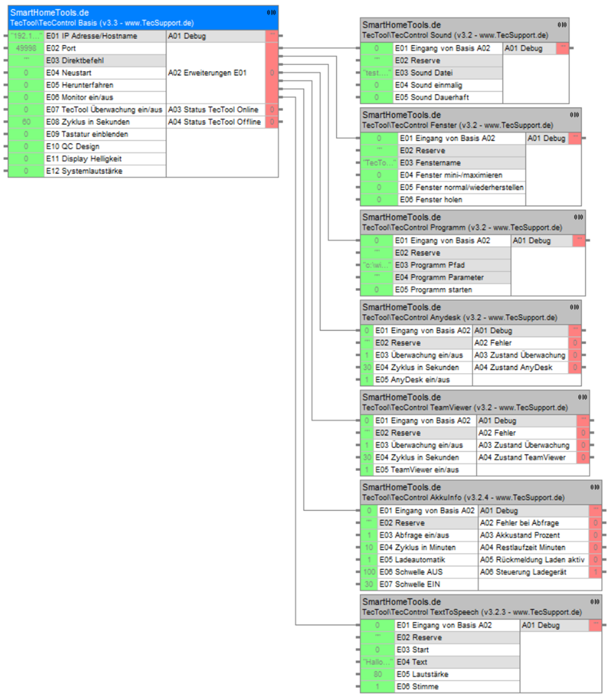Select the E04 Text row in TextToSpeech block

(456, 662)
